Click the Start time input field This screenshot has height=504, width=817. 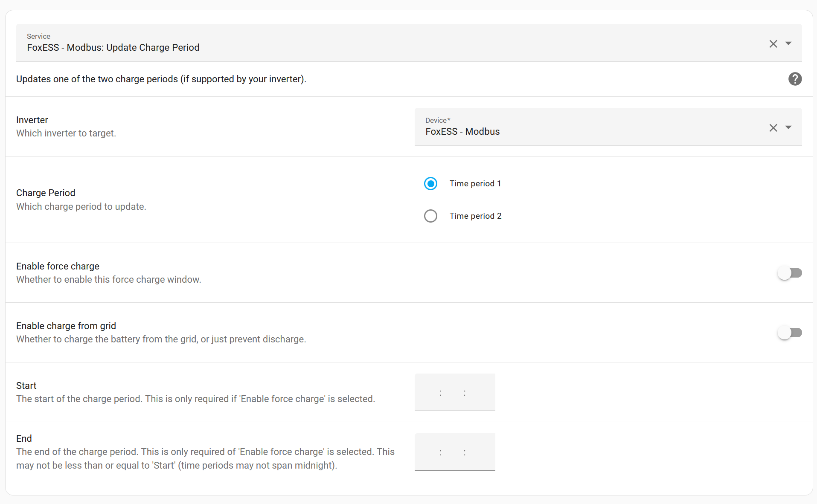pos(455,392)
